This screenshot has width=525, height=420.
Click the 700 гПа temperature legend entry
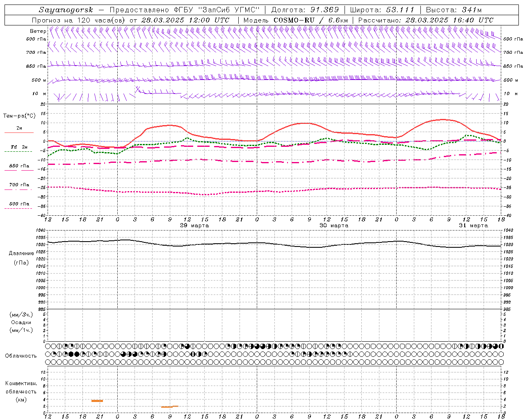point(19,185)
